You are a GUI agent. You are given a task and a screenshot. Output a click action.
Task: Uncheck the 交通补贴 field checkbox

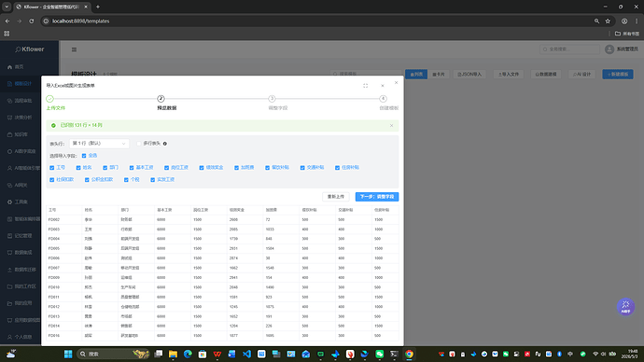pyautogui.click(x=302, y=167)
